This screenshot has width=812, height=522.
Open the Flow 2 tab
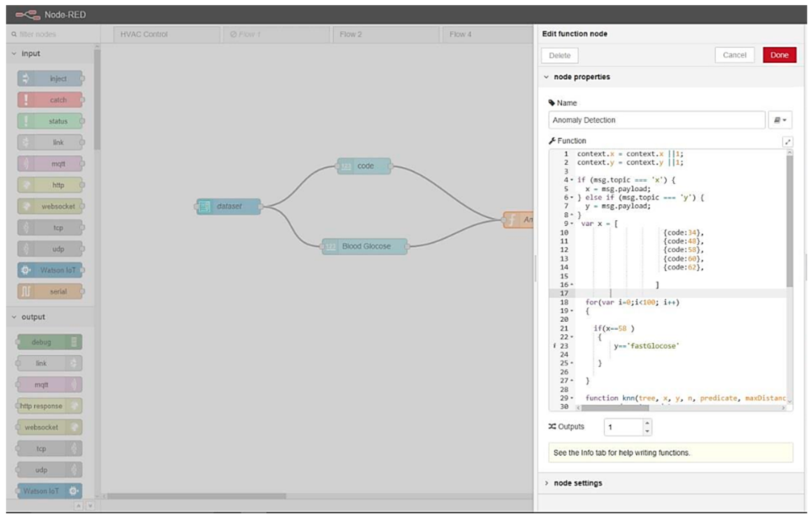(x=351, y=34)
